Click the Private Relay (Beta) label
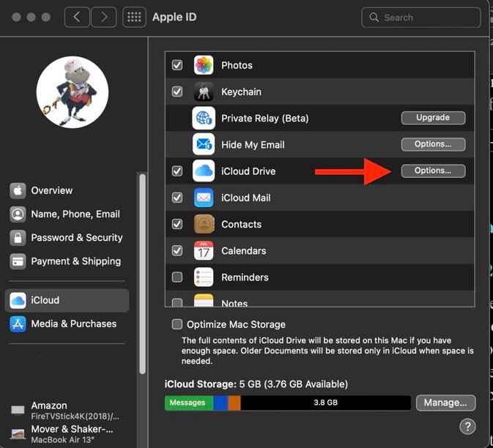The width and height of the screenshot is (493, 448). tap(264, 119)
